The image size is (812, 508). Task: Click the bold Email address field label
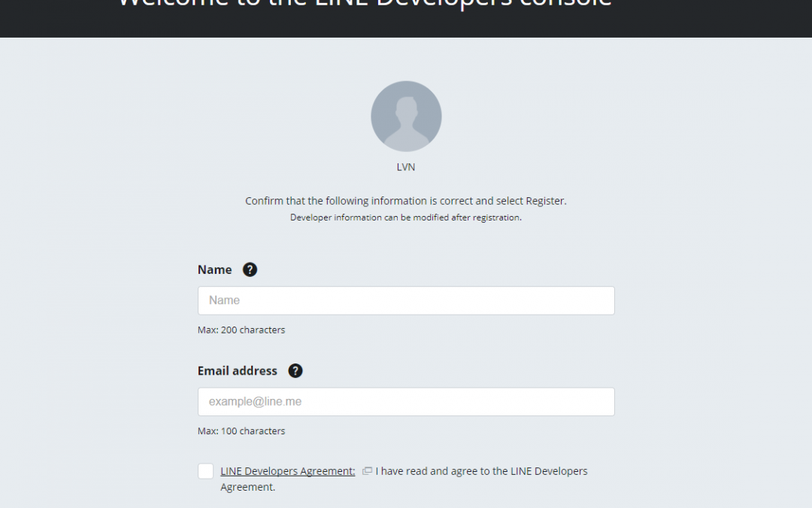237,370
